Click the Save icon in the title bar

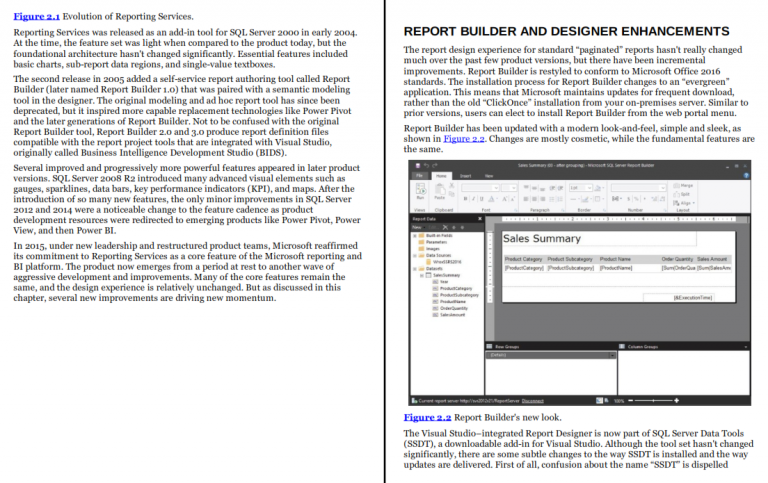coord(418,166)
